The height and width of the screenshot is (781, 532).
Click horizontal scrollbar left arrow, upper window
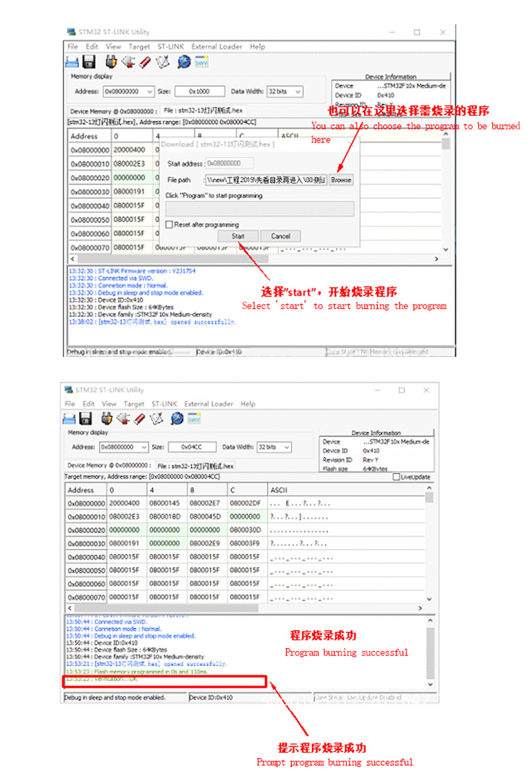72,259
